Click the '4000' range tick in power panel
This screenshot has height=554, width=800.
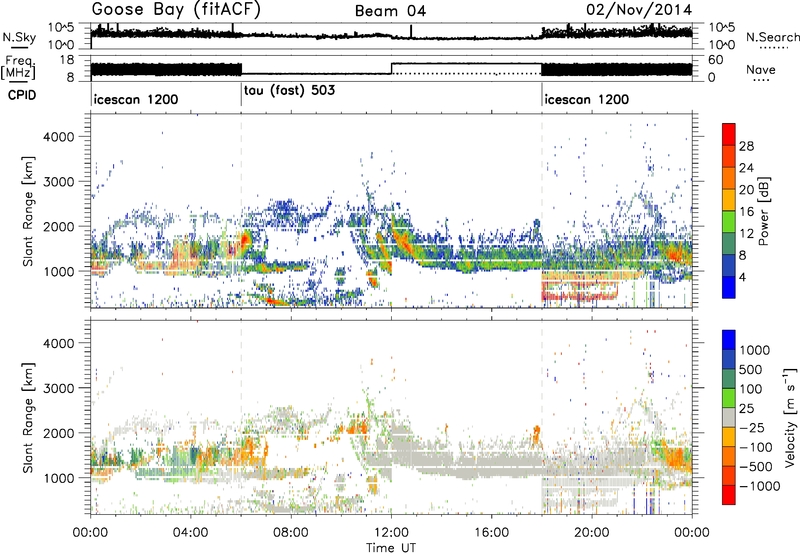coord(58,137)
